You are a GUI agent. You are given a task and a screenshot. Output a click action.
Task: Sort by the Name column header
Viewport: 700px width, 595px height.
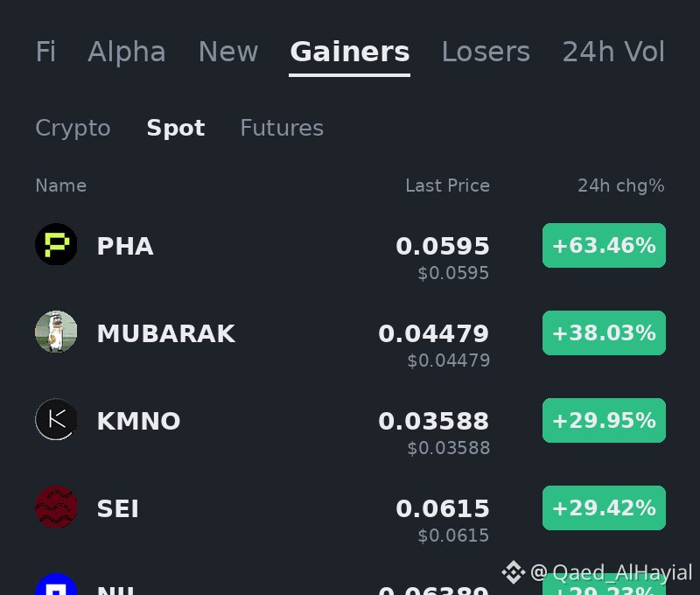(x=60, y=185)
